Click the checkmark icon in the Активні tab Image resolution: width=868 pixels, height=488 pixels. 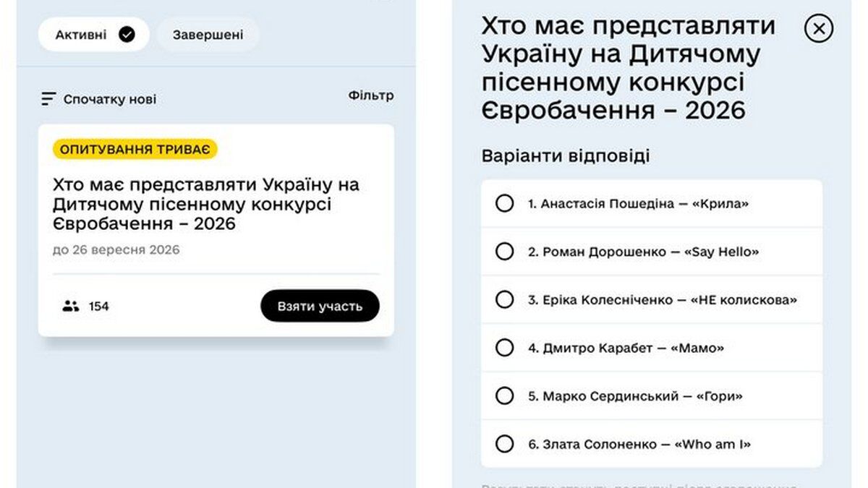[x=127, y=34]
